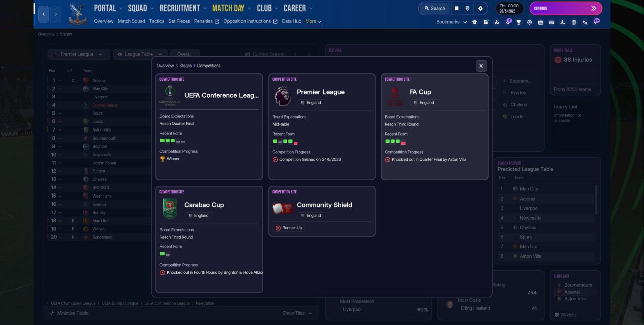
Task: Select Man City in Predicted League Table
Action: point(545,189)
